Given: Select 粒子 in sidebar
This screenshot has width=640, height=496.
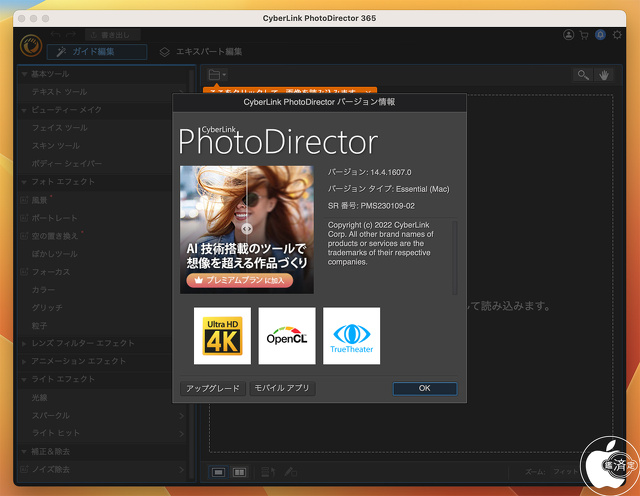Looking at the screenshot, I should 40,326.
